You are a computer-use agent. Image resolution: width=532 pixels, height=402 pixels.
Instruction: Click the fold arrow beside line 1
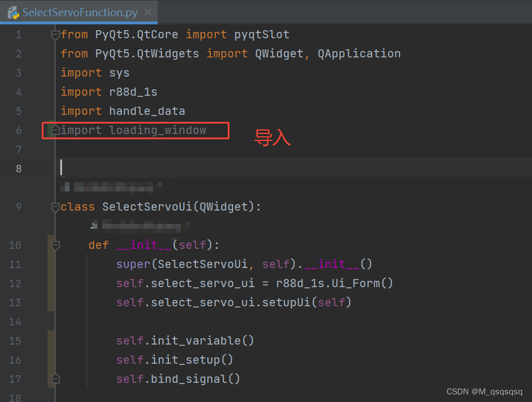54,34
